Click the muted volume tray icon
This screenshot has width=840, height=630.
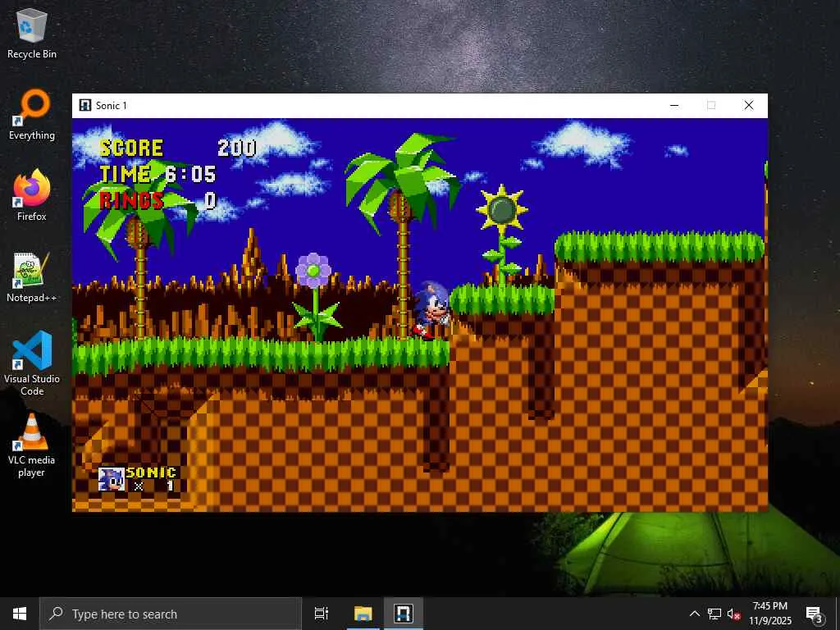click(x=733, y=614)
